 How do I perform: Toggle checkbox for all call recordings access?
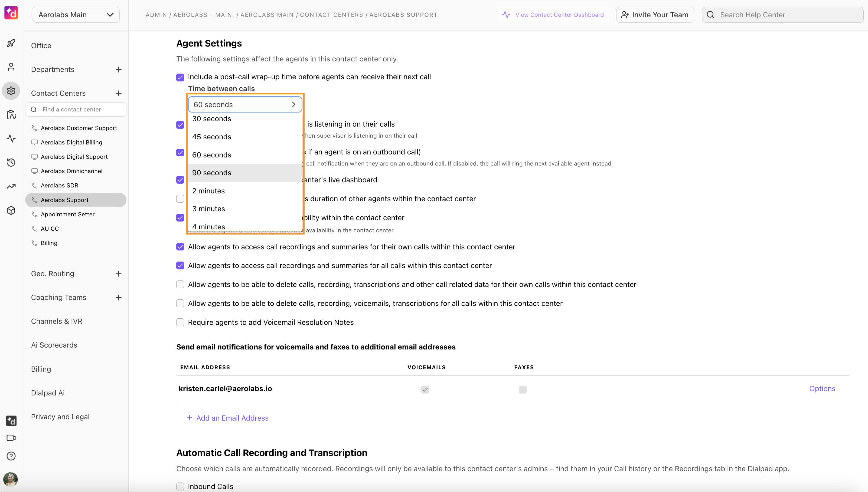tap(180, 266)
